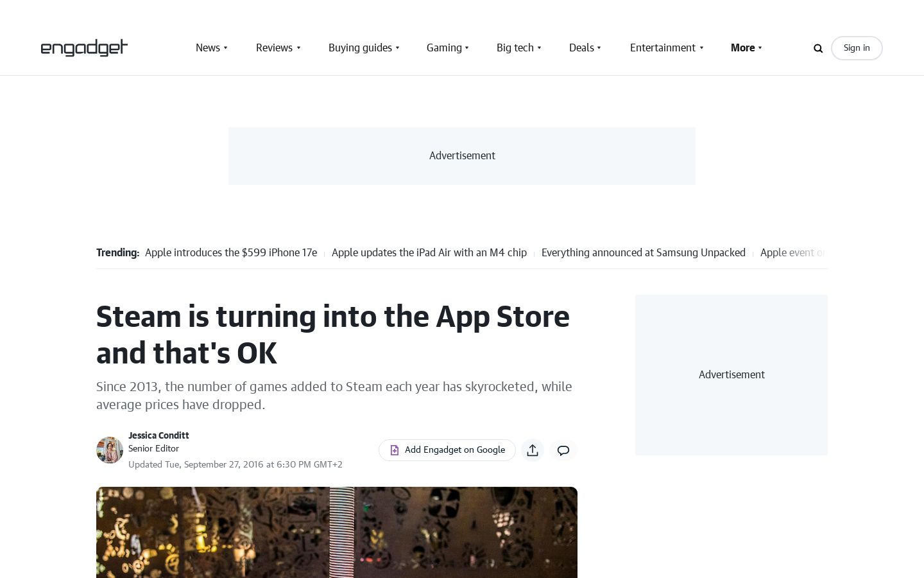Expand the News dropdown arrow

[225, 48]
